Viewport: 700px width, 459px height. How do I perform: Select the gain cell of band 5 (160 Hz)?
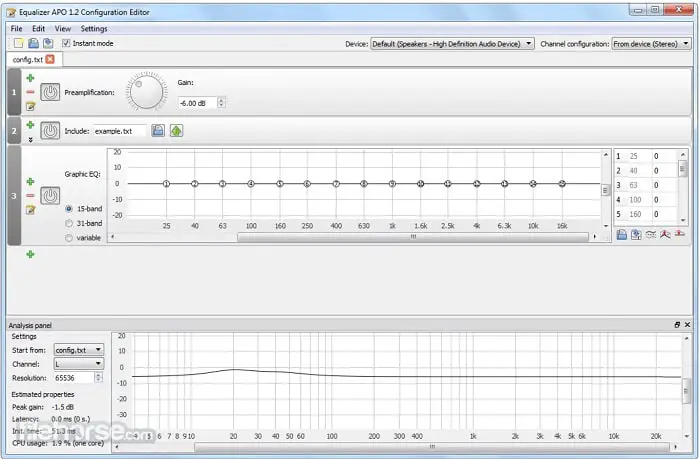pyautogui.click(x=665, y=214)
